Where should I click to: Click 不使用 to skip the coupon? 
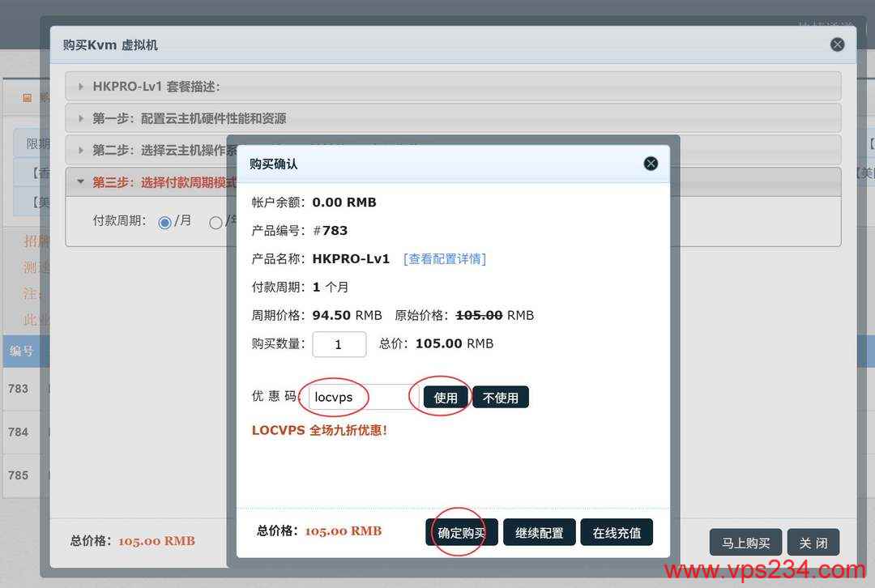click(x=500, y=397)
